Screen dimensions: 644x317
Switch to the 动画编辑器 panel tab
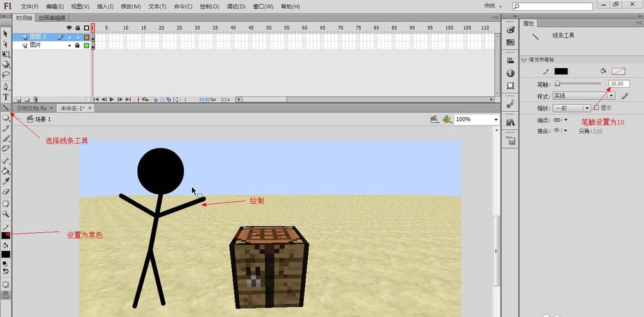tap(52, 19)
